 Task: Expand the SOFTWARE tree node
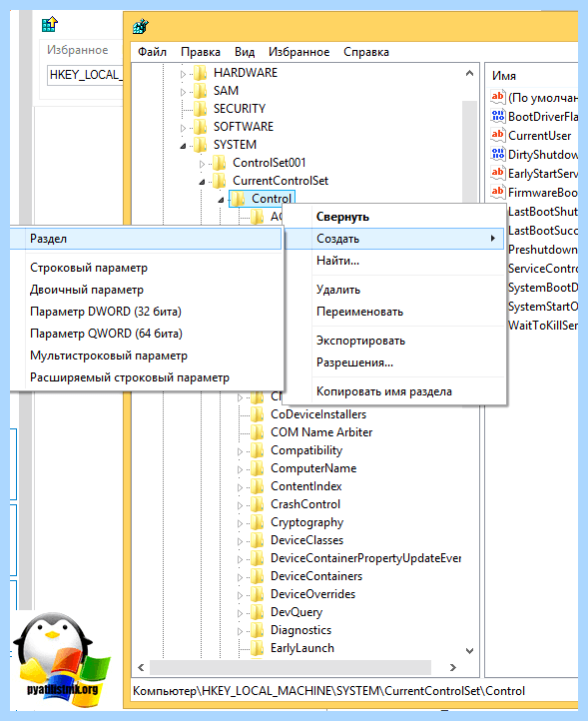point(183,128)
